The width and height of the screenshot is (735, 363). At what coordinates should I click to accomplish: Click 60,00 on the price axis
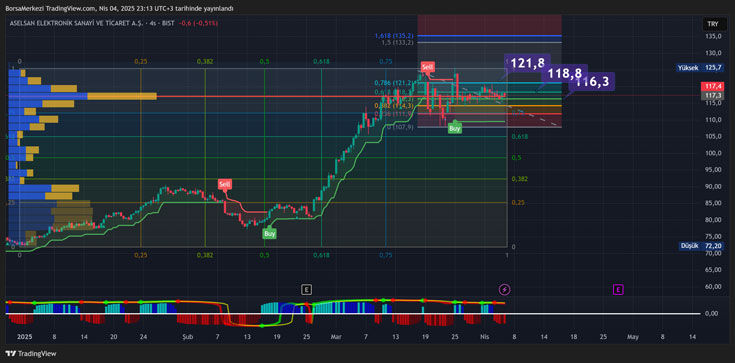713,286
